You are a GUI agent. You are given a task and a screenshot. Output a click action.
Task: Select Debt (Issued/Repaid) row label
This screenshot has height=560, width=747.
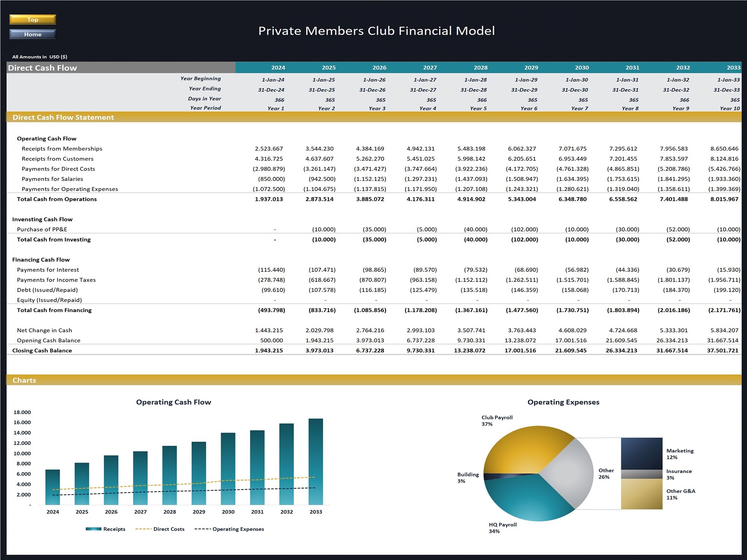47,290
